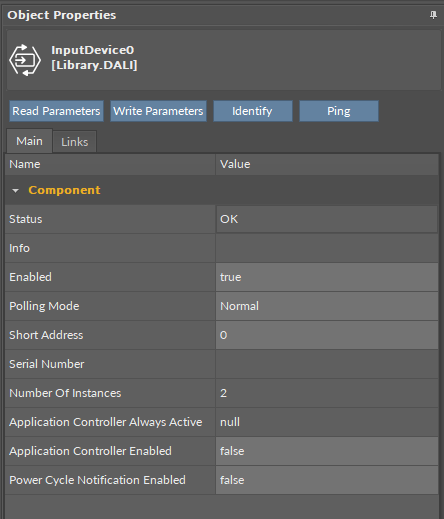Click the empty Info value cell
This screenshot has width=444, height=519.
tap(327, 248)
